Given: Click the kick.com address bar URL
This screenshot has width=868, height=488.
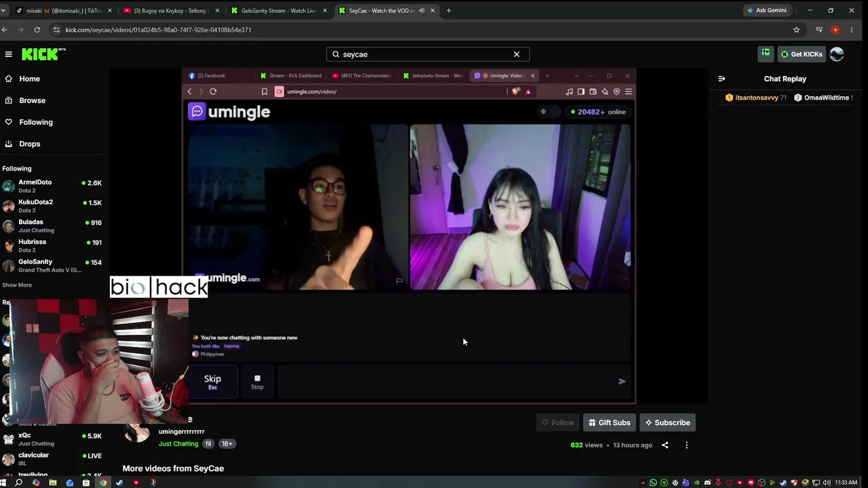Looking at the screenshot, I should point(158,30).
